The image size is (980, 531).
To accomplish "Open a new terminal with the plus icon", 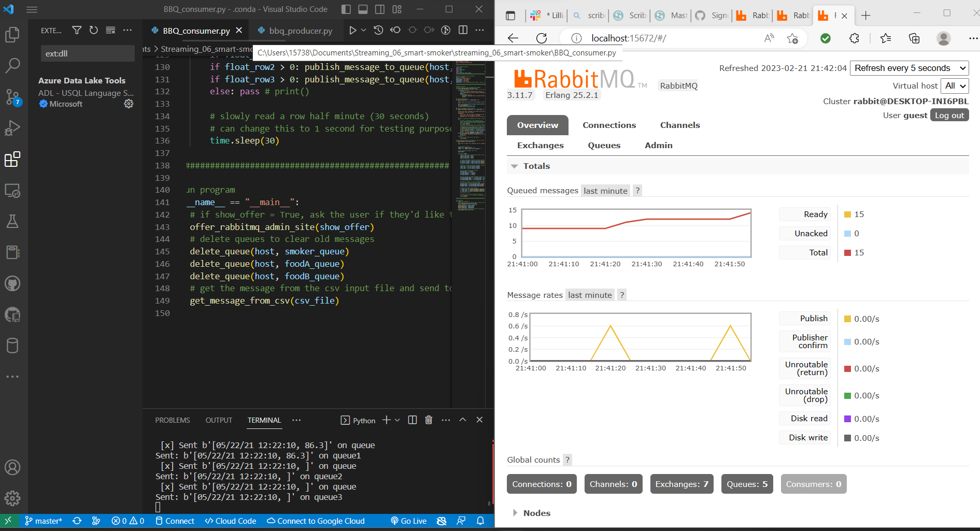I will pos(386,420).
